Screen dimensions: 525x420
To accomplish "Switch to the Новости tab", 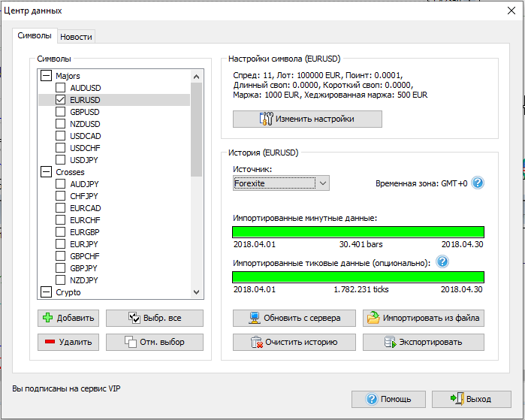I will [76, 37].
